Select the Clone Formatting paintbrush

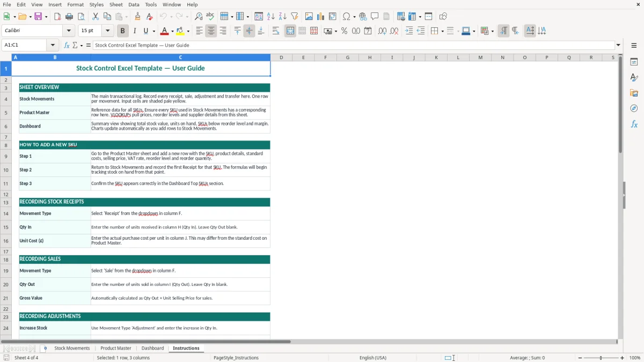(138, 17)
